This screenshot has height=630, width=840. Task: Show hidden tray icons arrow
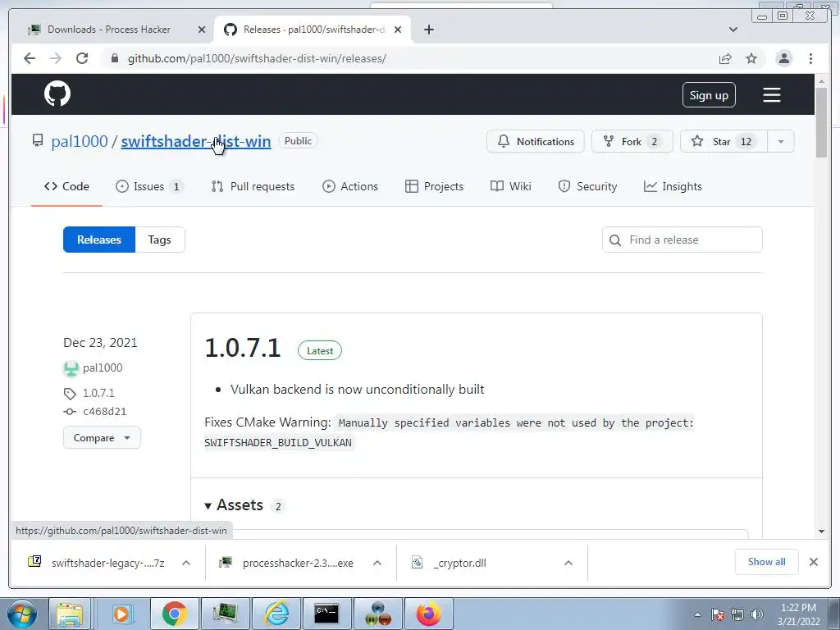[x=697, y=614]
